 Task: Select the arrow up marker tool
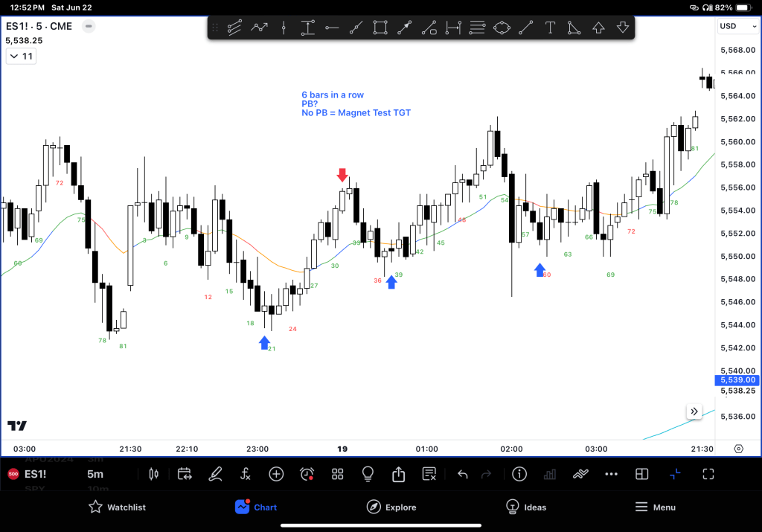(598, 28)
